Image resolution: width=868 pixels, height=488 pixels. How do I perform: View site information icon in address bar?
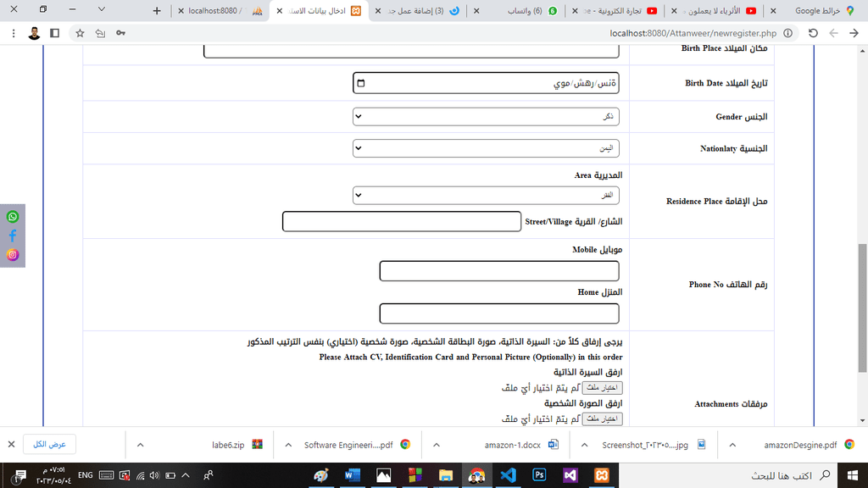tap(787, 33)
